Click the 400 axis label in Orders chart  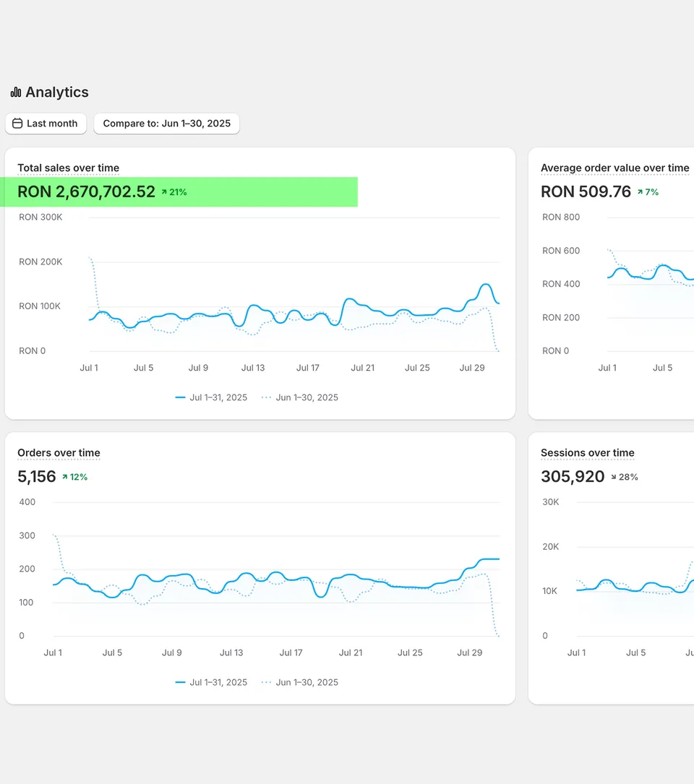tap(27, 502)
